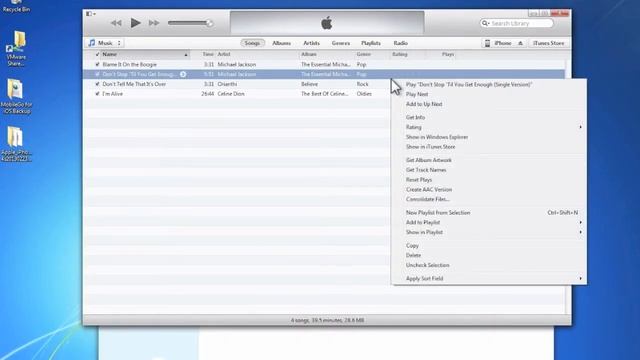Sort by the Time column header
This screenshot has height=360, width=640.
click(208, 54)
